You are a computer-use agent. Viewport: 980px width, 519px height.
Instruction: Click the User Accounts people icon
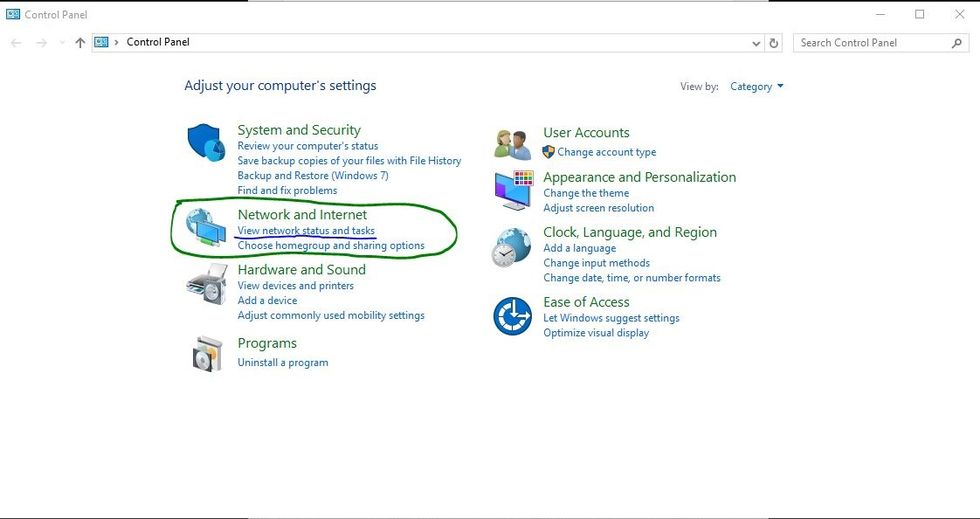click(x=513, y=144)
